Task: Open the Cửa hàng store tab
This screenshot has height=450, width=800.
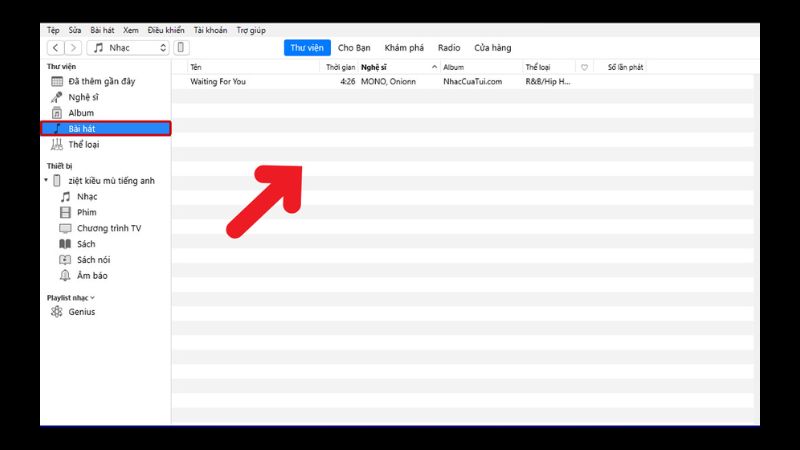Action: pyautogui.click(x=492, y=48)
